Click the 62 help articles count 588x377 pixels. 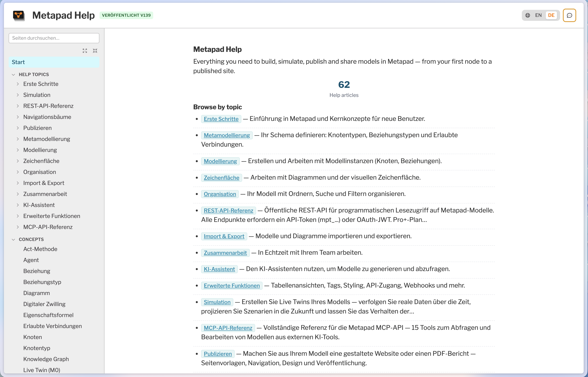pos(344,85)
